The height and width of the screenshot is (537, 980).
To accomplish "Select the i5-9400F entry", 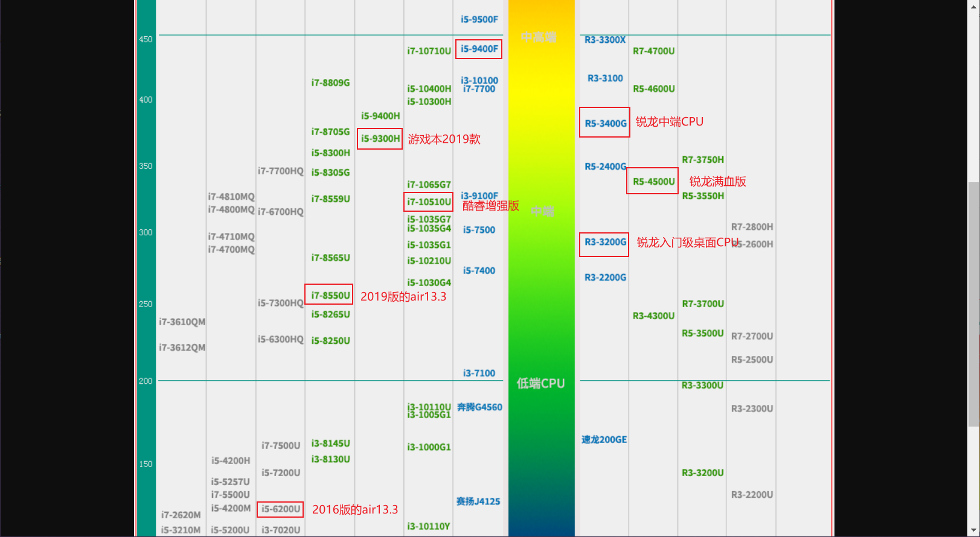I will [479, 49].
